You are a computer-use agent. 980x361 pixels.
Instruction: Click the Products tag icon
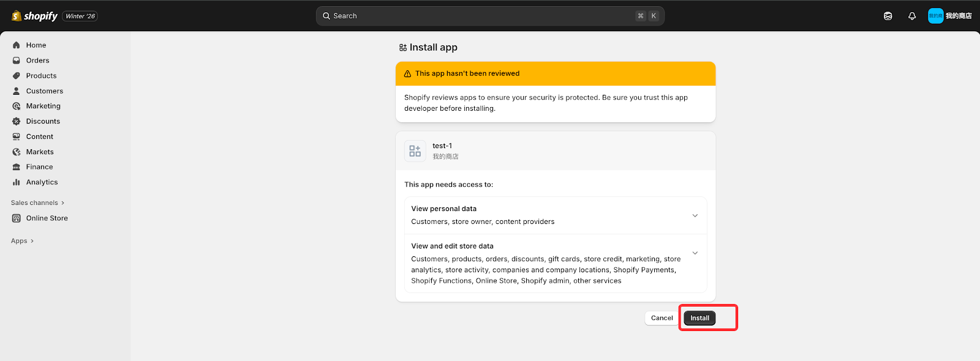click(17, 76)
